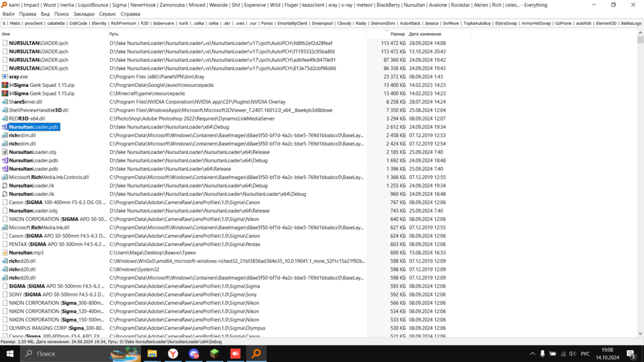Select NURSULTANLOADER.ipch sized 86 336 КБ
This screenshot has height=362, width=644.
tap(39, 68)
